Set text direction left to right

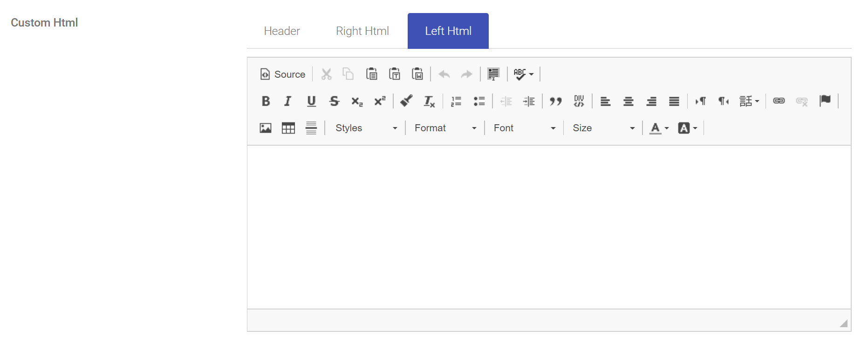tap(701, 101)
